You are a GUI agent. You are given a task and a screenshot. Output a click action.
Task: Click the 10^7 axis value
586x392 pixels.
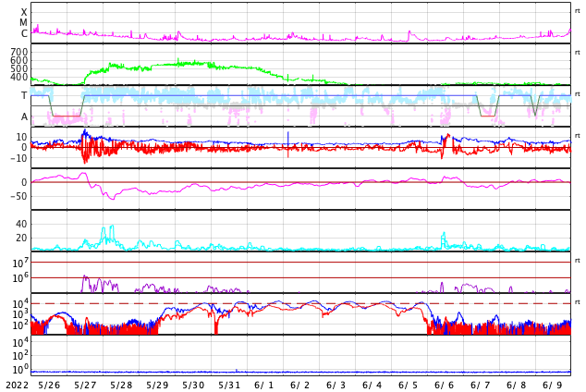tap(19, 263)
